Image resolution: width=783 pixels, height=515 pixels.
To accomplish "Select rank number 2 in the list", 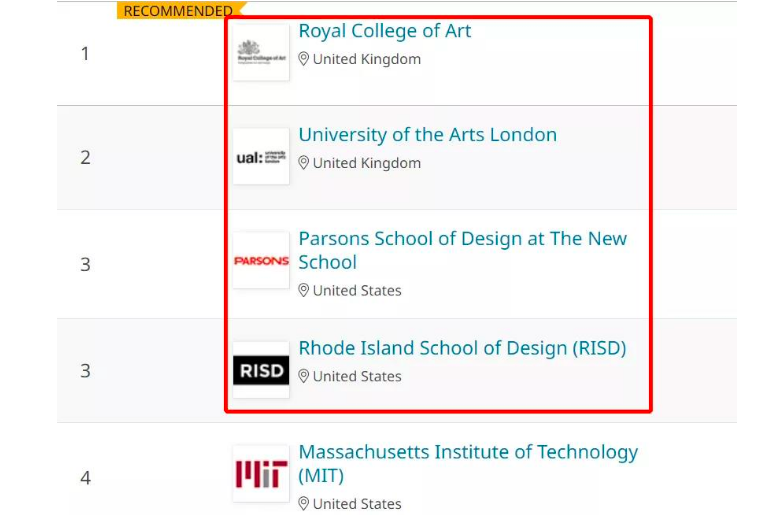I will (85, 157).
